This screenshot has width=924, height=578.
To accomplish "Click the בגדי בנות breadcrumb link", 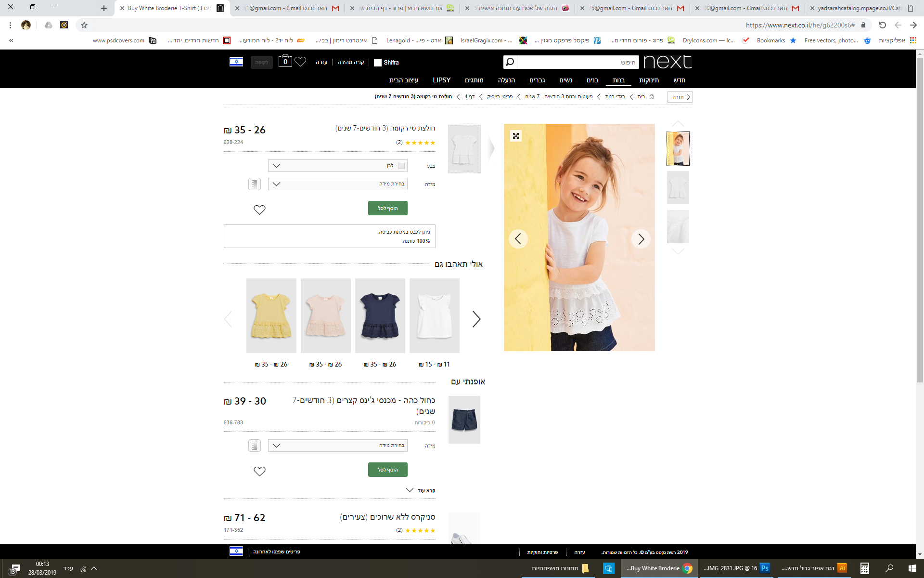I will pyautogui.click(x=615, y=96).
